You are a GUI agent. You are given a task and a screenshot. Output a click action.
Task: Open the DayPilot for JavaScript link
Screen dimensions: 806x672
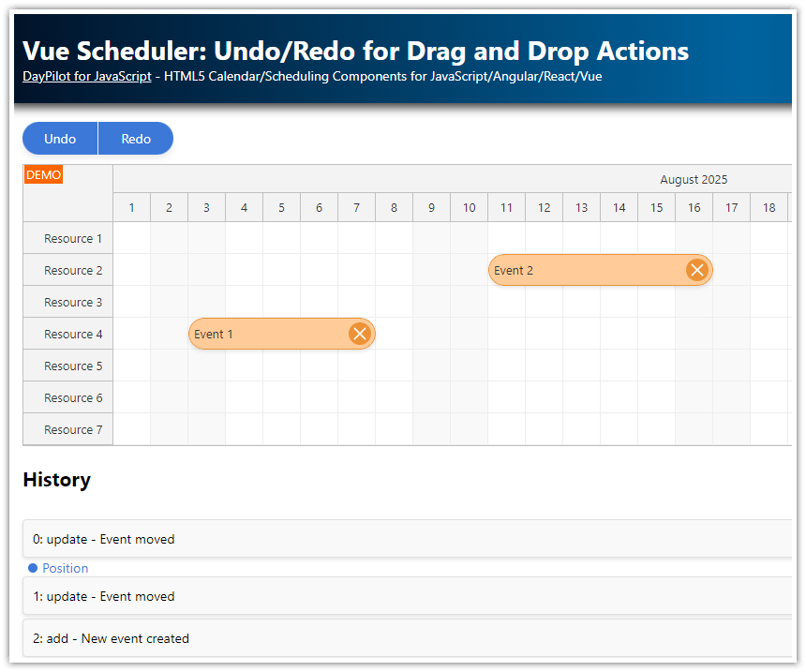point(86,76)
